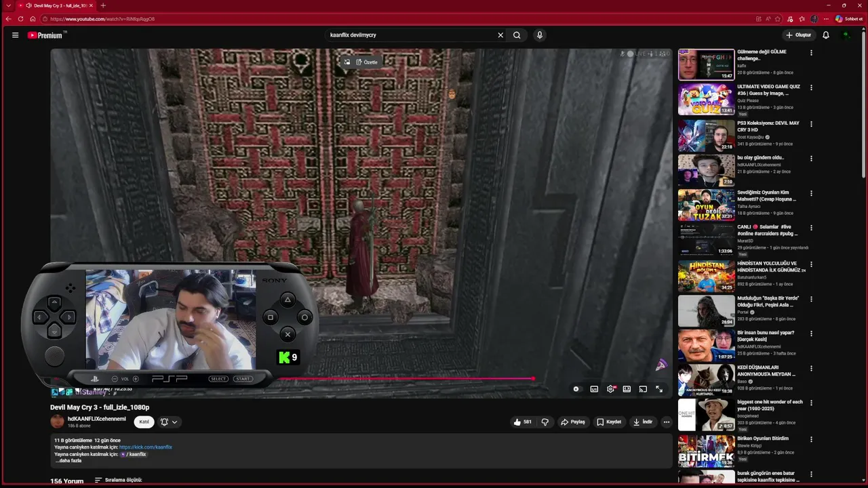Screen dimensions: 868x488
Task: Open browser settings and more menu
Action: click(x=827, y=19)
